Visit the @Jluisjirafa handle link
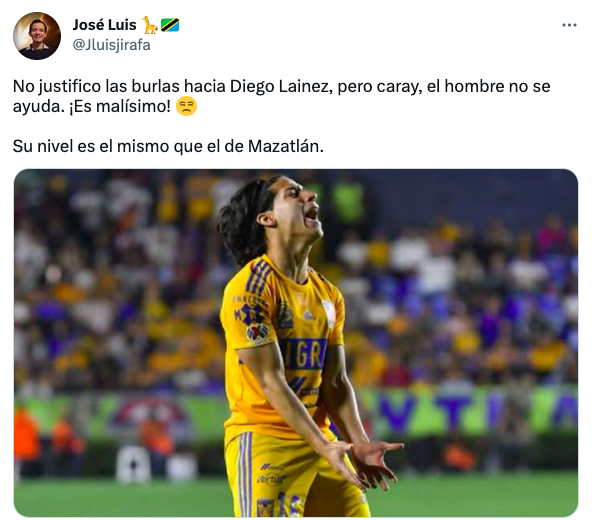Screen dimensions: 592x520 point(111,45)
